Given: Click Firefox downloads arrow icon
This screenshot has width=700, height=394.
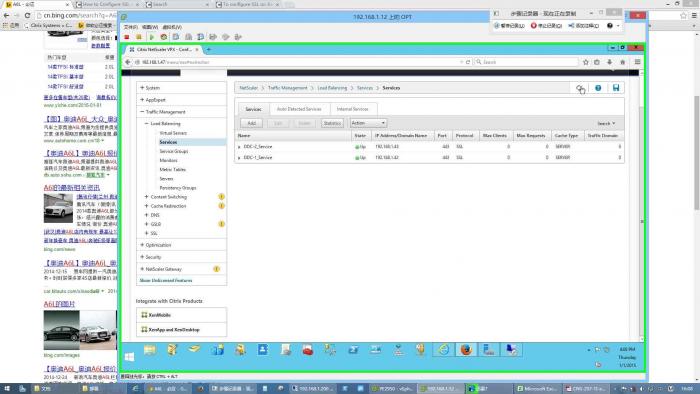Looking at the screenshot, I should 609,62.
